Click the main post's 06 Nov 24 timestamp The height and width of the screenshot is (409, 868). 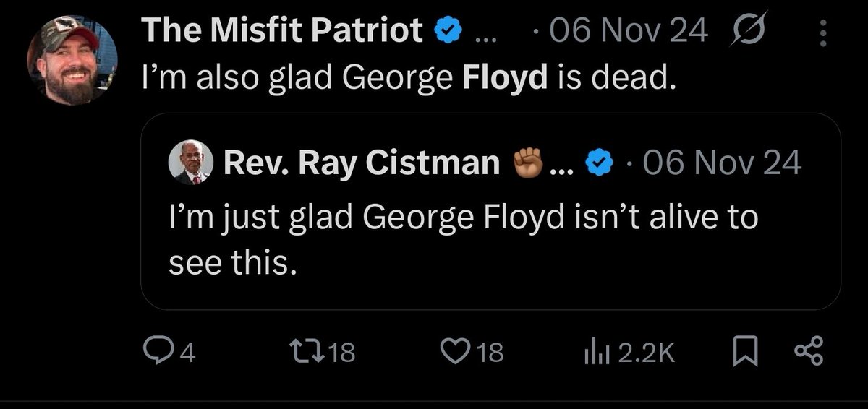coord(629,32)
